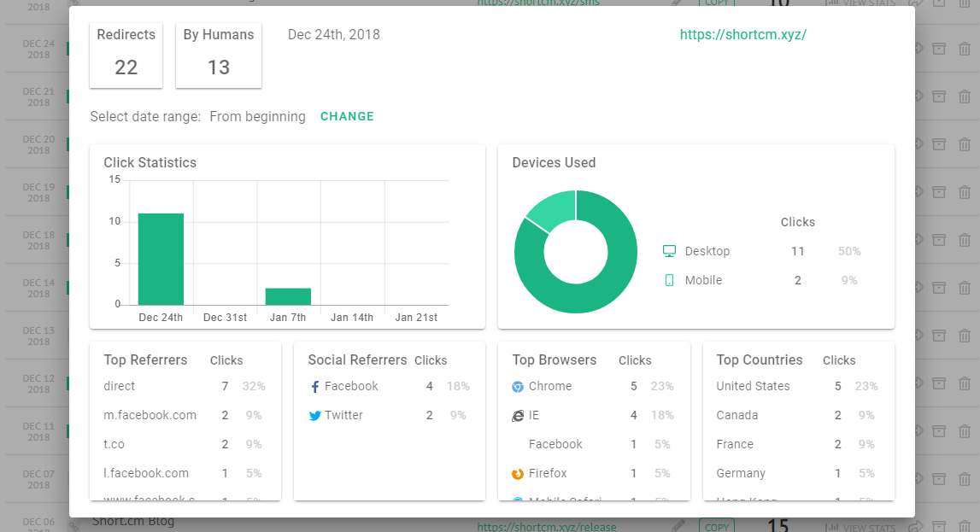Click 'Twitter' in Social Referrers list
Viewport: 980px width, 532px height.
[343, 415]
